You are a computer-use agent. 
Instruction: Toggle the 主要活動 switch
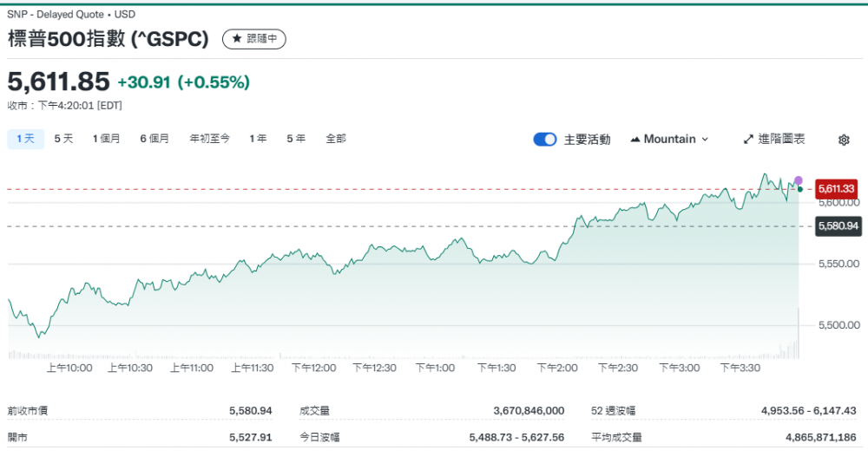click(544, 139)
